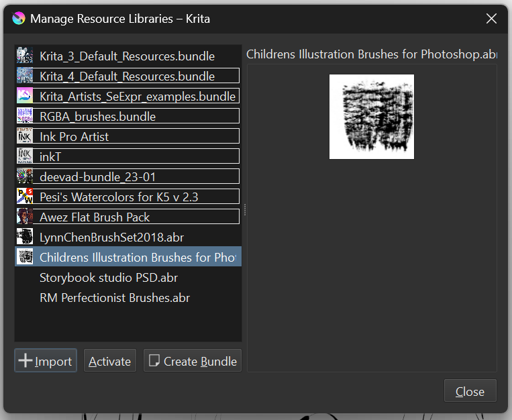Click the splitter handle between list and preview
The width and height of the screenshot is (512, 420).
[x=244, y=209]
